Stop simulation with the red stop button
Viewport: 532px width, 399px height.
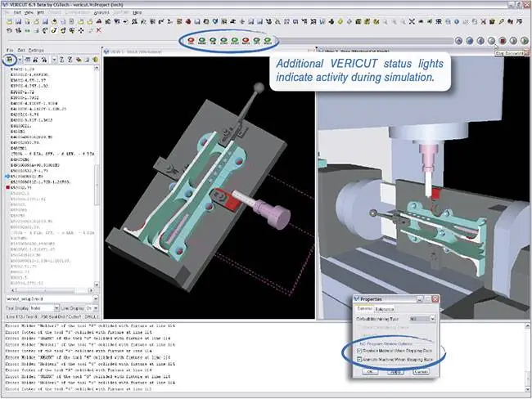pyautogui.click(x=503, y=41)
